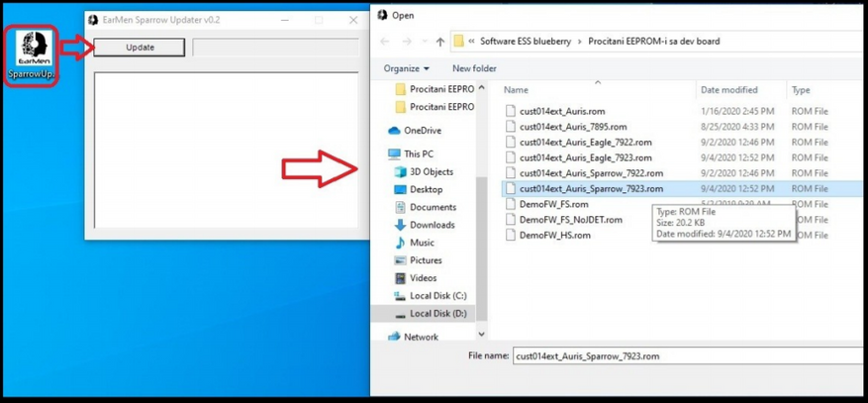Go to Downloads folder in sidebar
The height and width of the screenshot is (403, 868).
pyautogui.click(x=432, y=225)
